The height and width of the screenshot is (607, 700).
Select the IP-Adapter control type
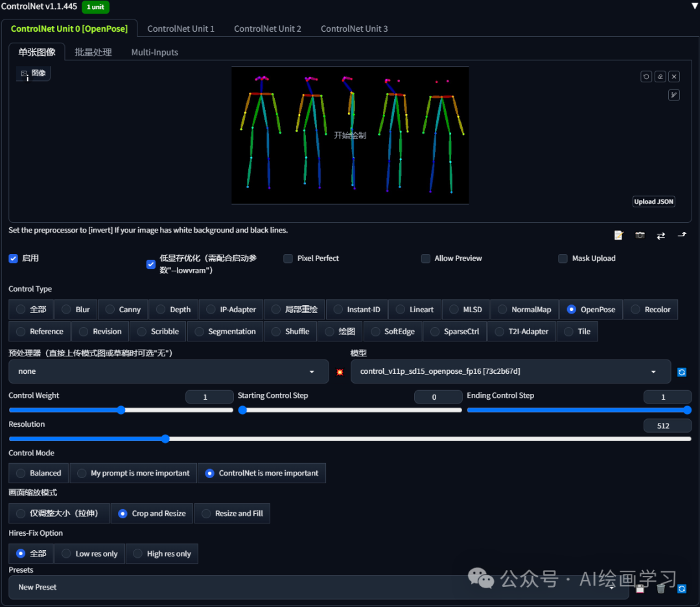click(231, 309)
